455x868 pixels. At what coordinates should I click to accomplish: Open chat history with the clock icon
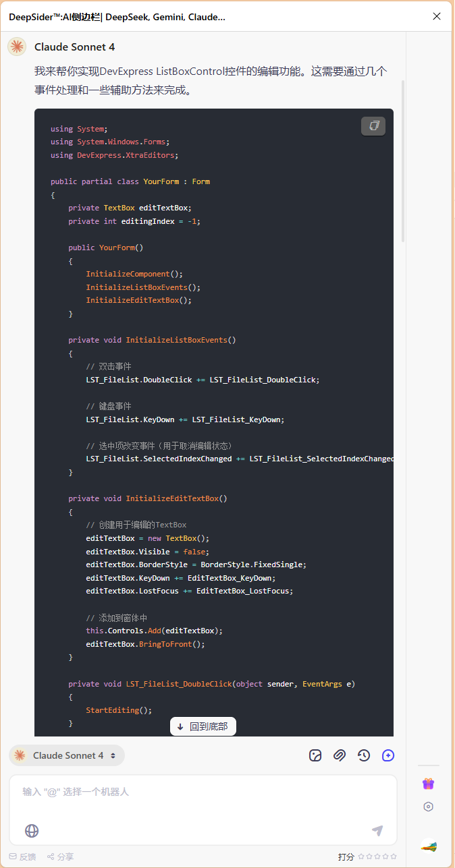(364, 755)
